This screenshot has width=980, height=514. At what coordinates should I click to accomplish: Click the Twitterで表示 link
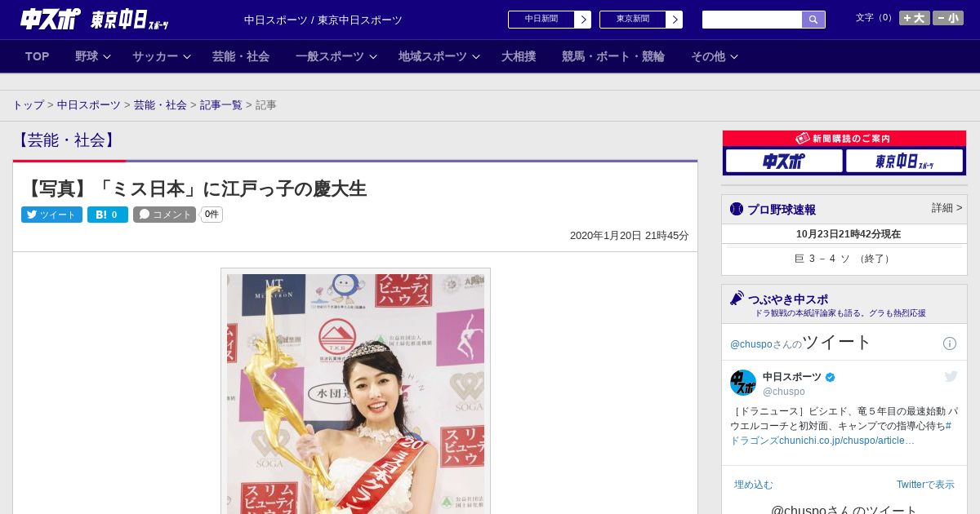(x=925, y=485)
